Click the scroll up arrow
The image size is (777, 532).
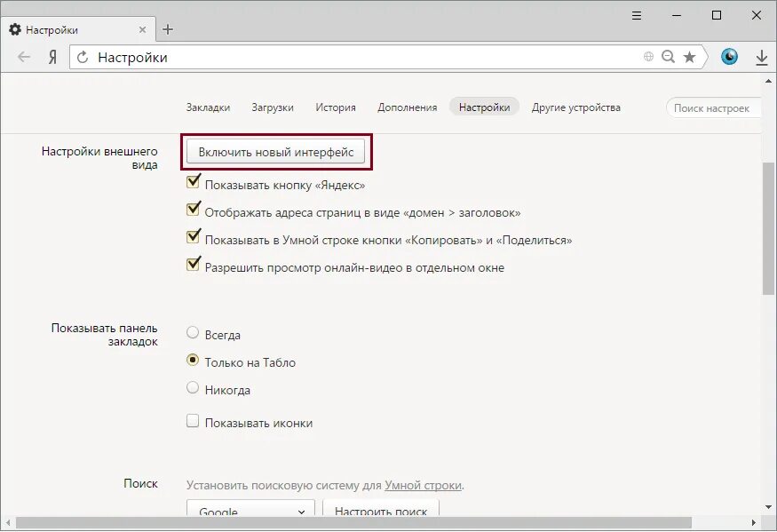(x=769, y=80)
